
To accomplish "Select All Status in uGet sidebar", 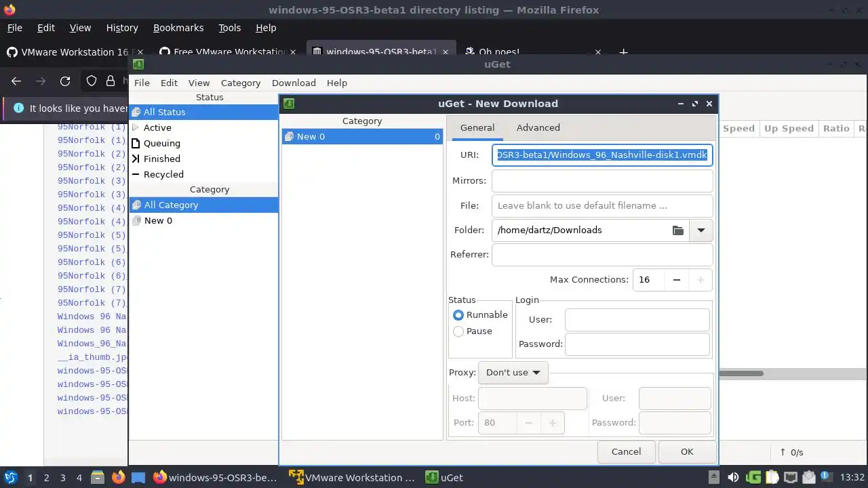I will click(203, 112).
